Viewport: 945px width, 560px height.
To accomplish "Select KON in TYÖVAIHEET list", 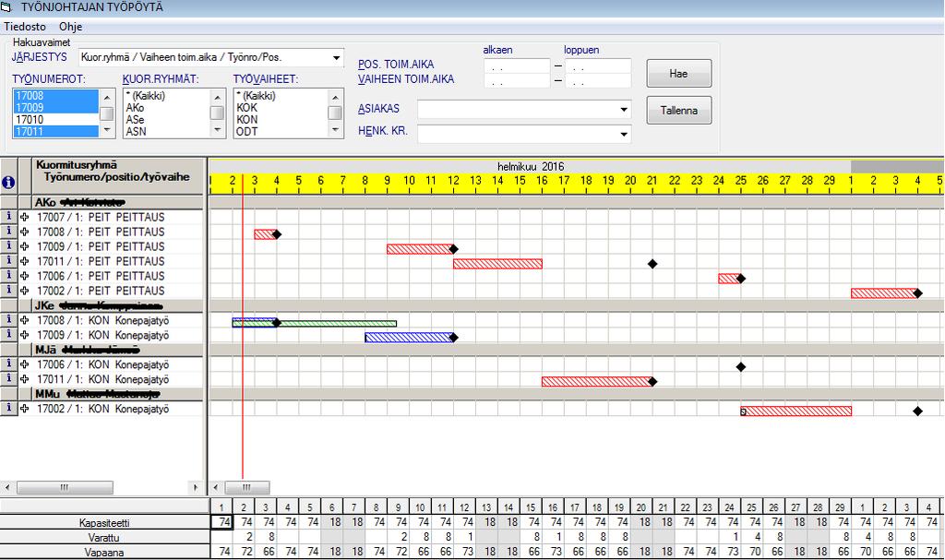I will pyautogui.click(x=281, y=119).
